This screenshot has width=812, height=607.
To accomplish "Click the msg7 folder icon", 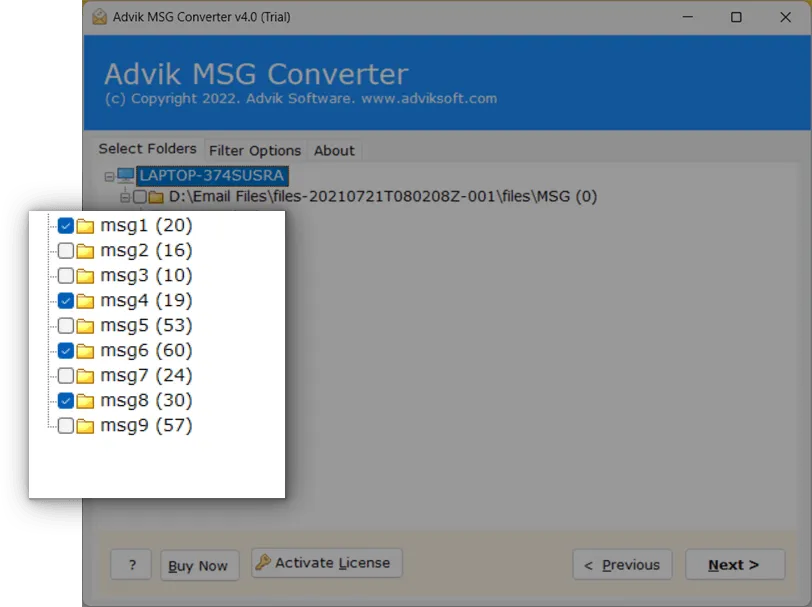I will pyautogui.click(x=85, y=375).
